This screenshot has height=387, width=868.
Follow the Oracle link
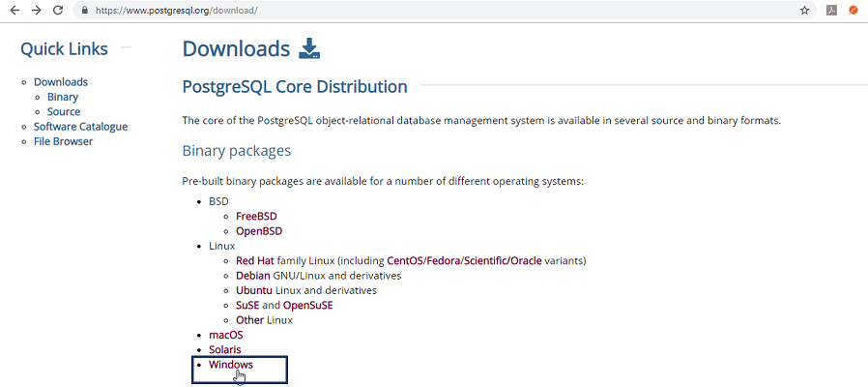526,260
